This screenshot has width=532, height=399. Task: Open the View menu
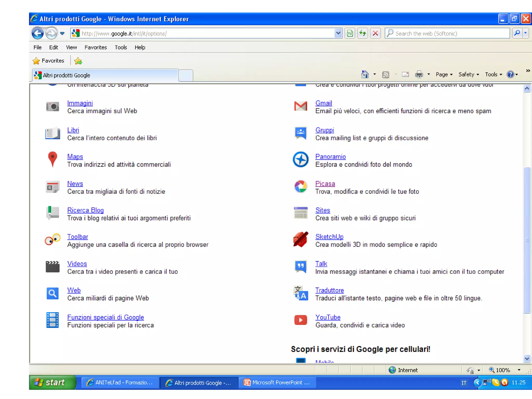[x=71, y=47]
